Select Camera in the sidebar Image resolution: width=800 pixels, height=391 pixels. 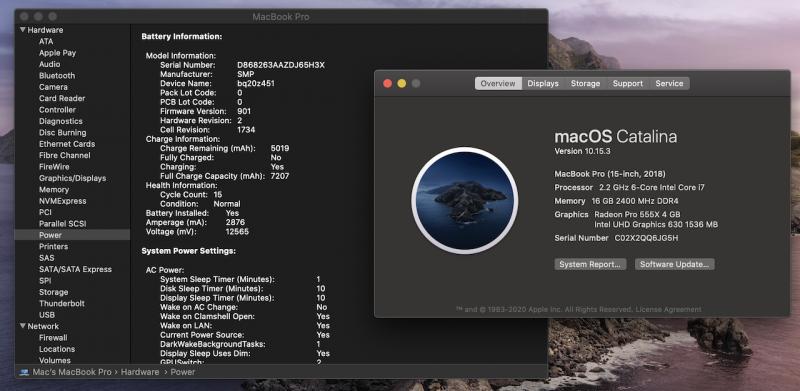(53, 87)
